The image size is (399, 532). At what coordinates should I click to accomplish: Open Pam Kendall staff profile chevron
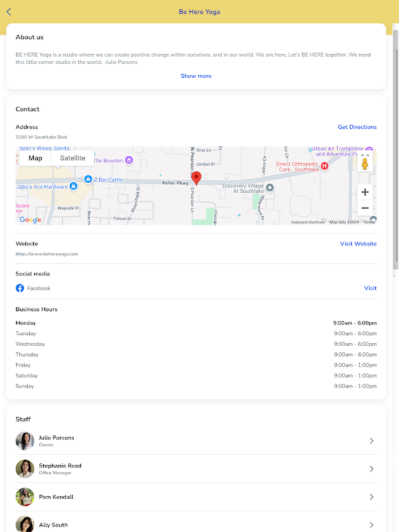[x=372, y=497]
